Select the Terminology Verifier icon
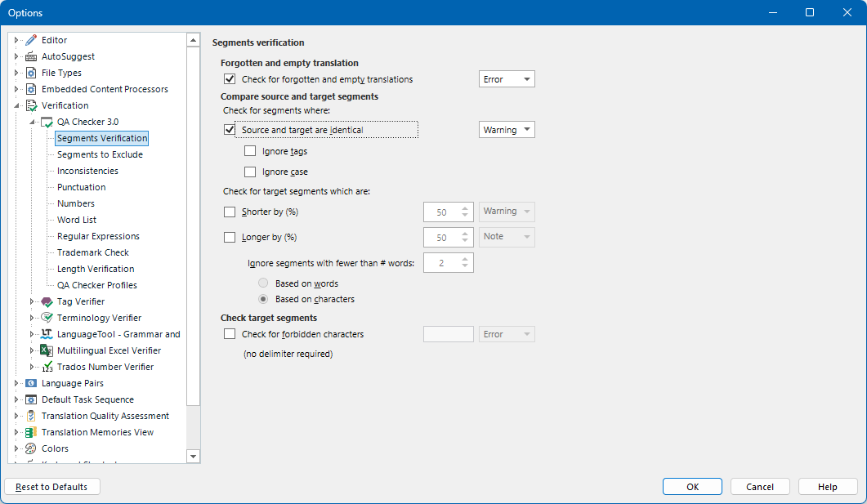The image size is (867, 504). pos(46,317)
